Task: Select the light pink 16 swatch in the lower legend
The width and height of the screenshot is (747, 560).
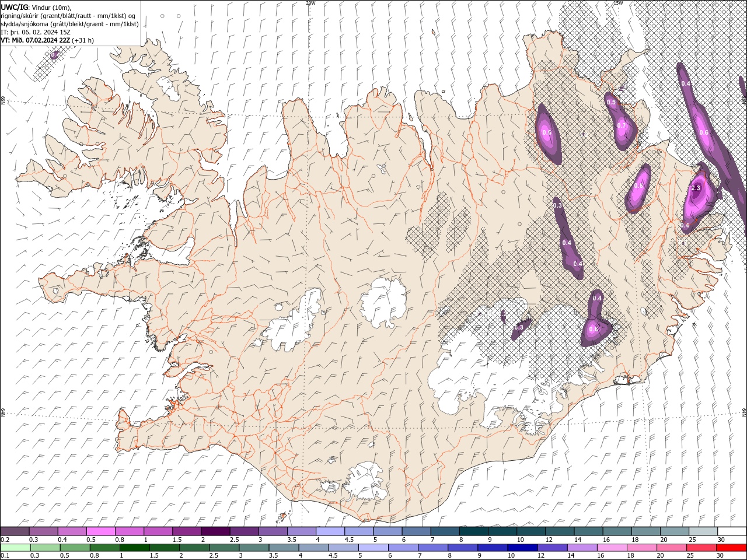Action: pos(612,548)
